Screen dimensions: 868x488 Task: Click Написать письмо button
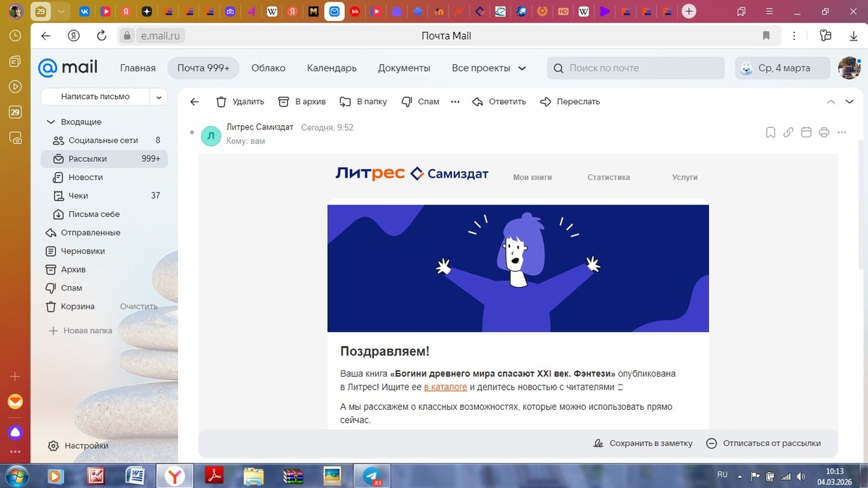[x=95, y=96]
